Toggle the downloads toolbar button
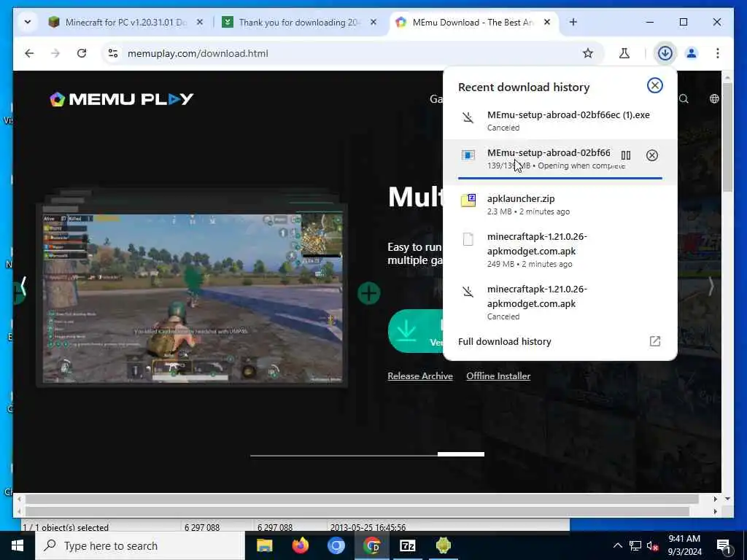Viewport: 747px width, 560px height. pos(665,53)
